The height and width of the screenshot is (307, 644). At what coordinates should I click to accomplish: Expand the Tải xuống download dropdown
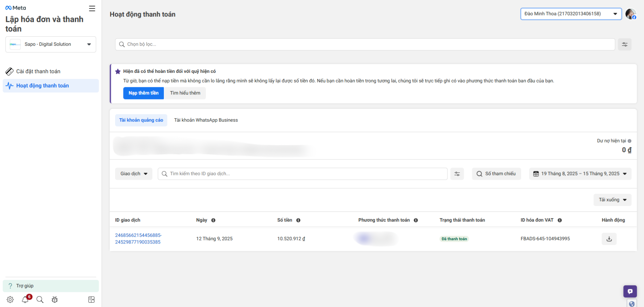(x=612, y=200)
